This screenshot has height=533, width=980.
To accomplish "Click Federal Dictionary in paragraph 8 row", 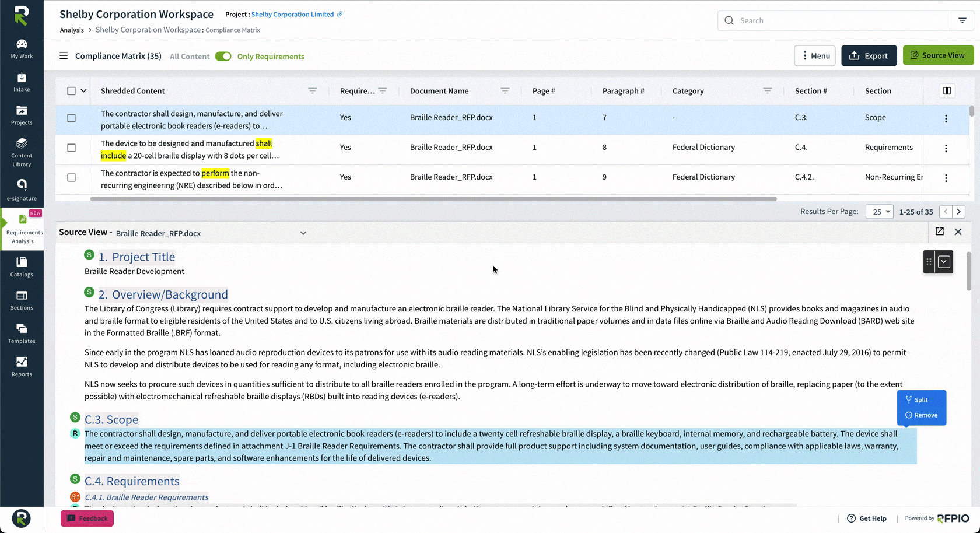I will tap(703, 148).
